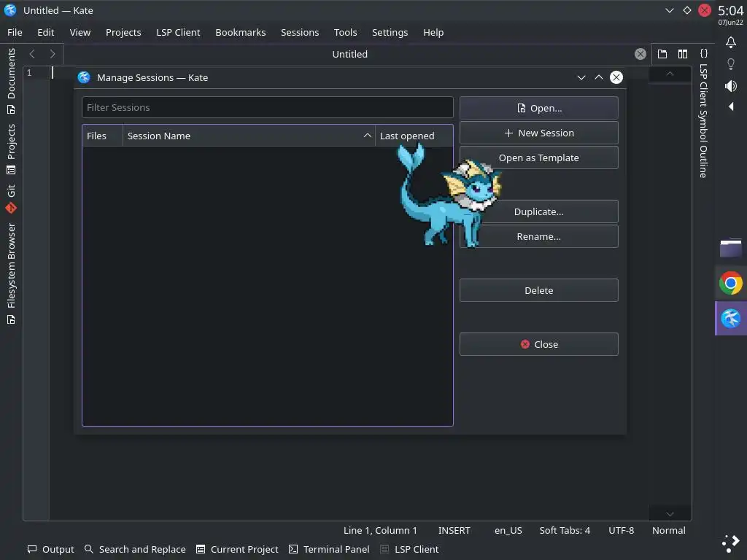Expand hidden system tray icons arrow

tap(731, 106)
